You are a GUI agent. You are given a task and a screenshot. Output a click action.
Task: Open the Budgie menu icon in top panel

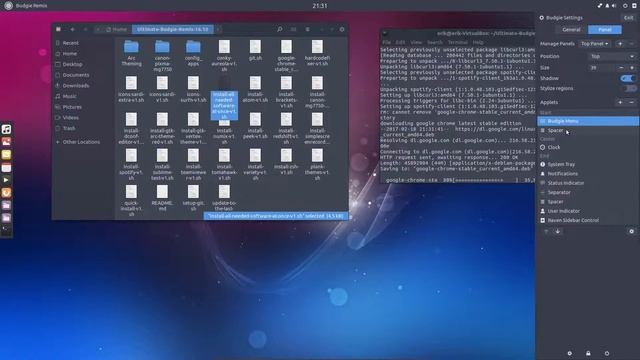[x=8, y=6]
